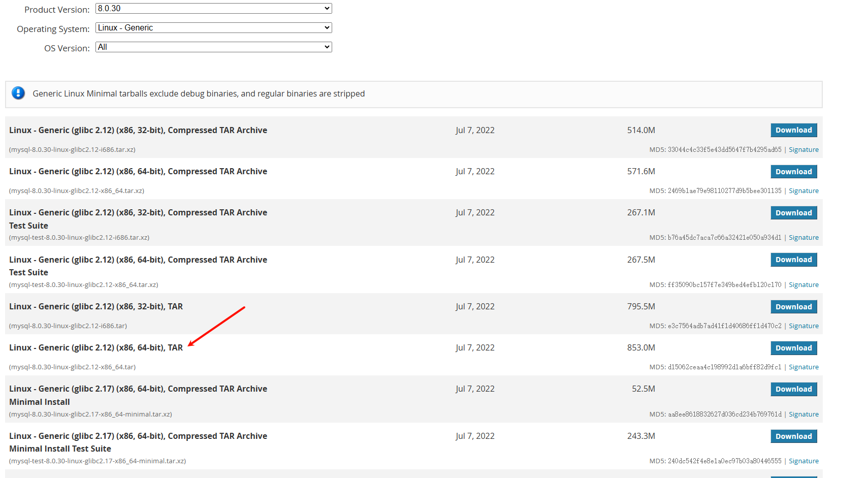
Task: Click the 52.5M file size value
Action: point(644,389)
